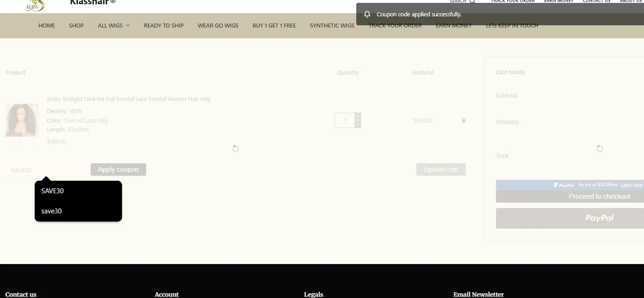This screenshot has width=644, height=298.
Task: Click the Klass logo in the header
Action: (35, 5)
